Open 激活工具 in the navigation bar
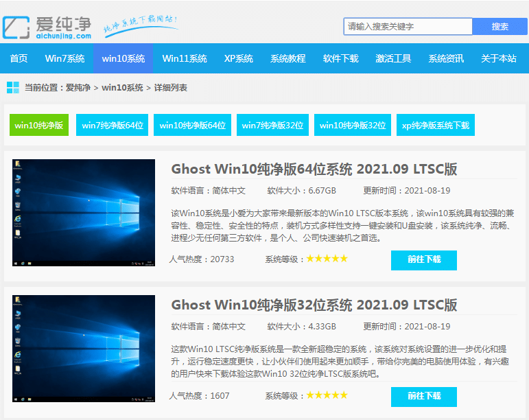529x420 pixels. pyautogui.click(x=393, y=58)
